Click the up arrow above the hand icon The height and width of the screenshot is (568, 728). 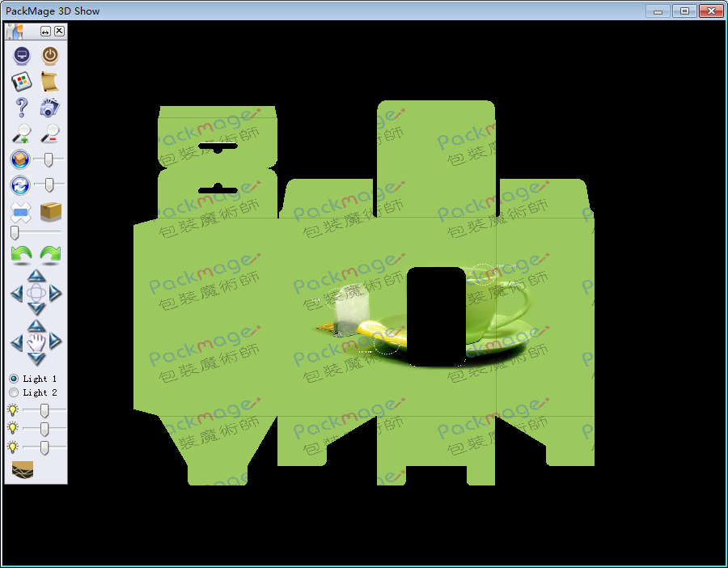point(36,325)
